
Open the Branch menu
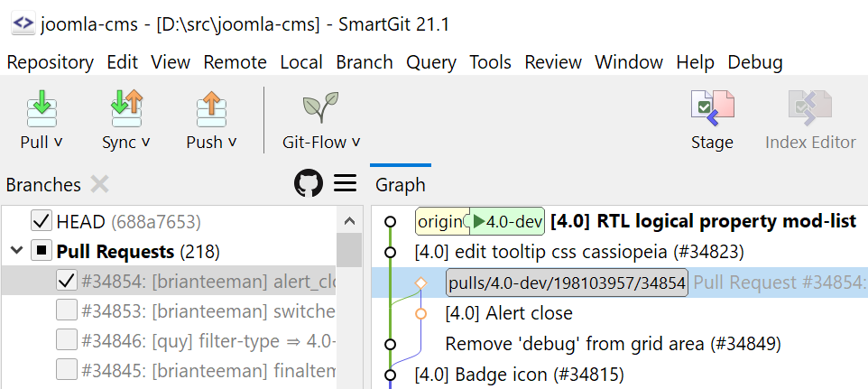tap(364, 62)
